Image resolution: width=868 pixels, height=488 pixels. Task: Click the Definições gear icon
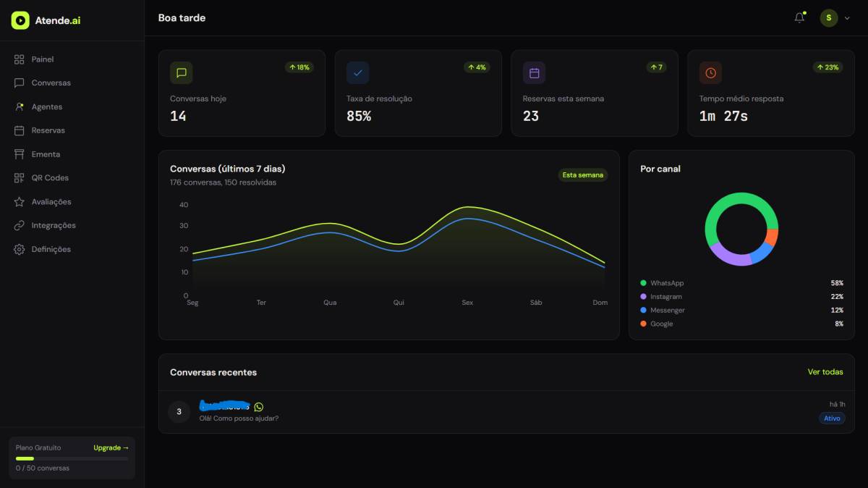[x=20, y=250]
